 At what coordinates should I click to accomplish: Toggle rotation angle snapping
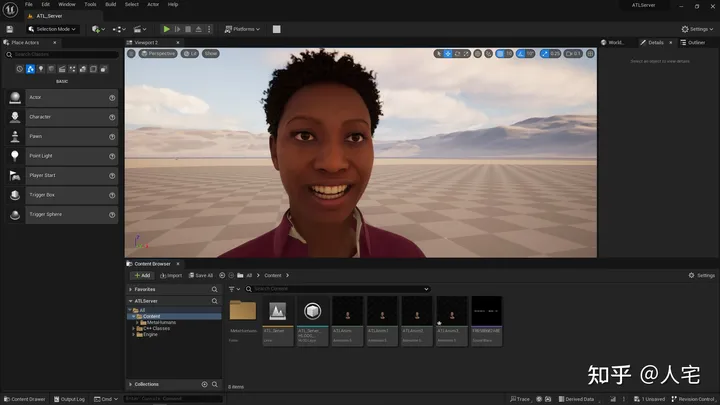[x=521, y=54]
